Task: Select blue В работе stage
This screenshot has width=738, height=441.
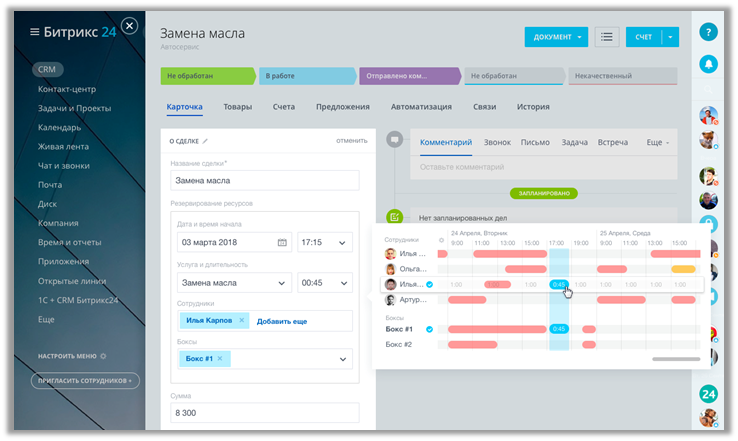Action: pos(307,76)
